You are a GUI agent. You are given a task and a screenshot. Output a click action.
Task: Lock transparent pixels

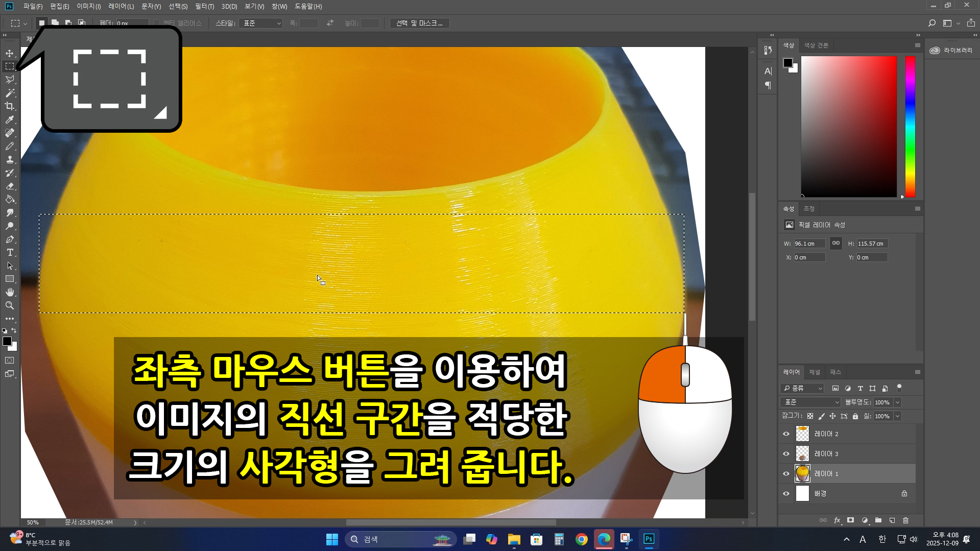point(810,416)
